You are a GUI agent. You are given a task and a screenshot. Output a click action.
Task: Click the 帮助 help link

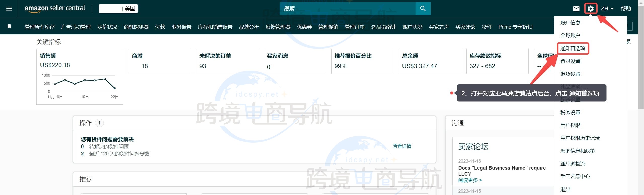click(626, 9)
